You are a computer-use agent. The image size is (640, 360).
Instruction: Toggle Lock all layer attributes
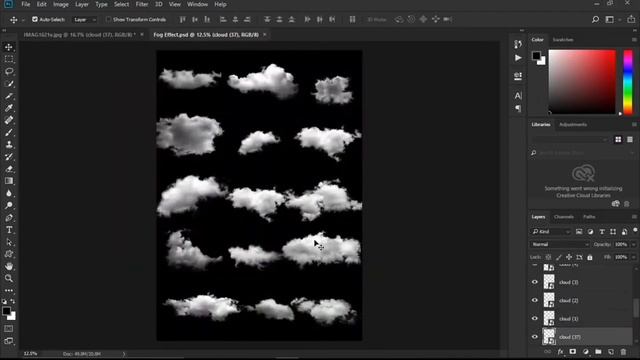(590, 257)
